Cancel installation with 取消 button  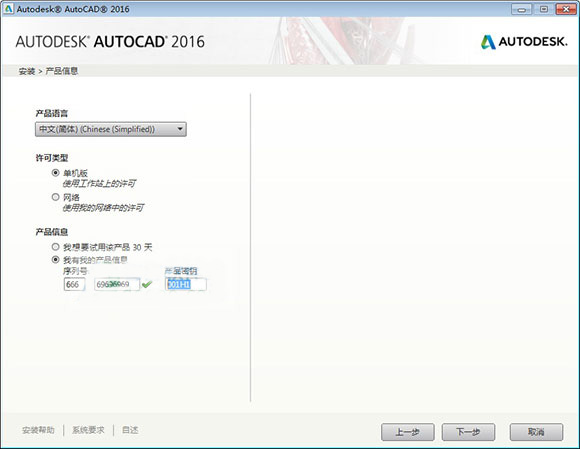pyautogui.click(x=536, y=432)
